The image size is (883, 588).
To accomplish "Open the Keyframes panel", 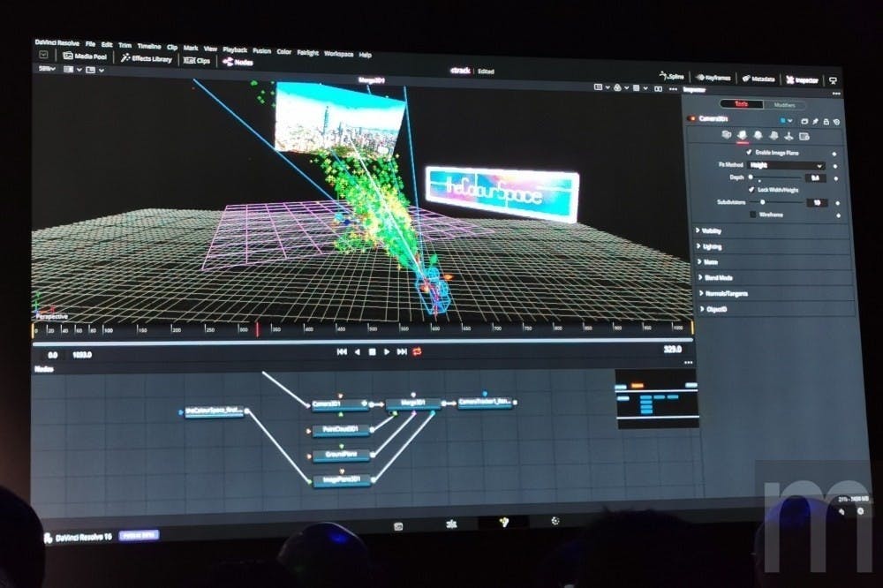I will coord(713,78).
